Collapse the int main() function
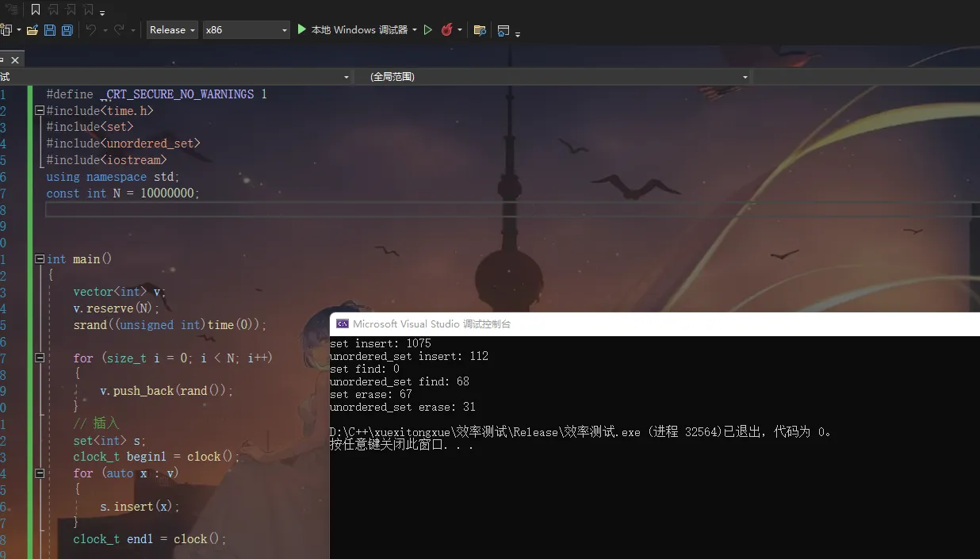980x559 pixels. coord(40,259)
